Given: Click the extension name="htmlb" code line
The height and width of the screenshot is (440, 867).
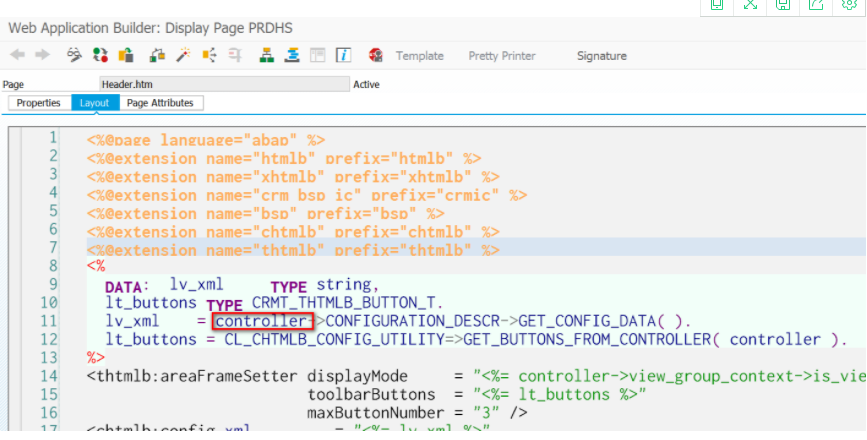Looking at the screenshot, I should tap(284, 159).
